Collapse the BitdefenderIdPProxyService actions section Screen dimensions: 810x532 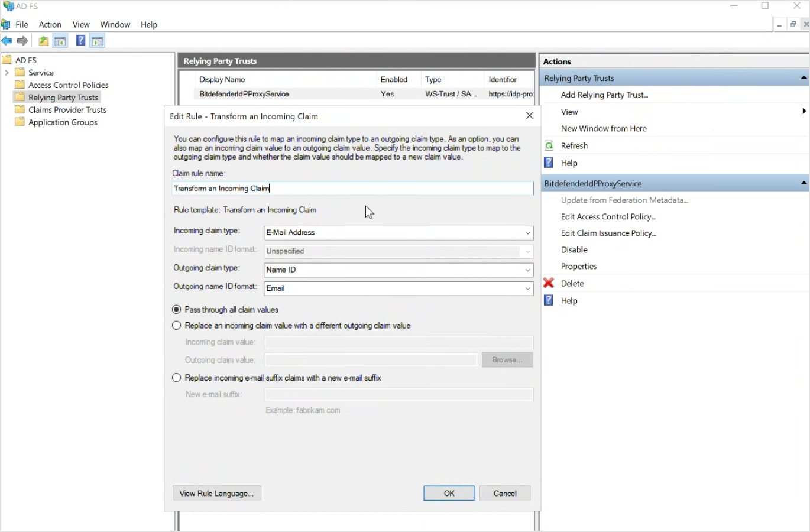pyautogui.click(x=803, y=183)
